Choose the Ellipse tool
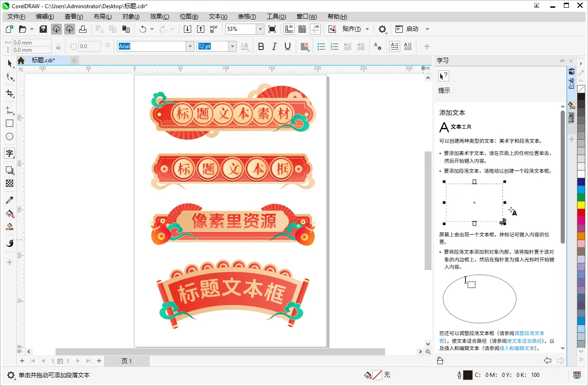The width and height of the screenshot is (588, 386). click(x=10, y=136)
